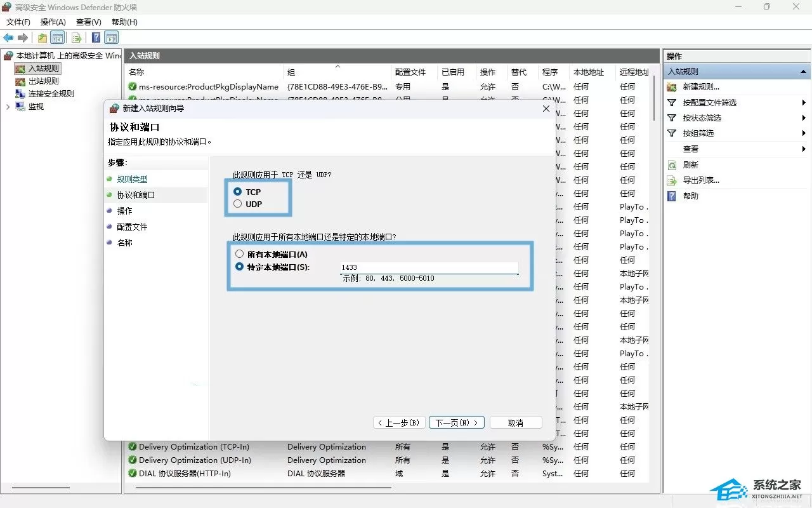Click the < 上一步(B) button
Screen dimensions: 812x508
pyautogui.click(x=399, y=422)
